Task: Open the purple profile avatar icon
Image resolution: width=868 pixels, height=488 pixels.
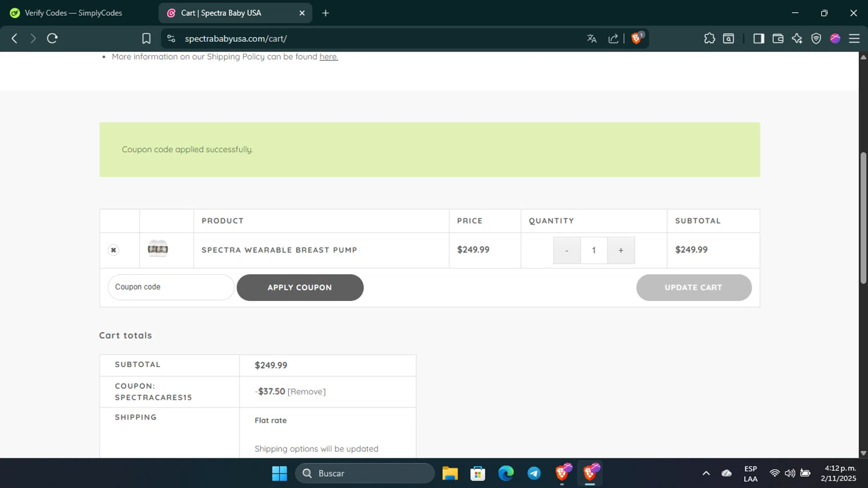Action: (835, 38)
